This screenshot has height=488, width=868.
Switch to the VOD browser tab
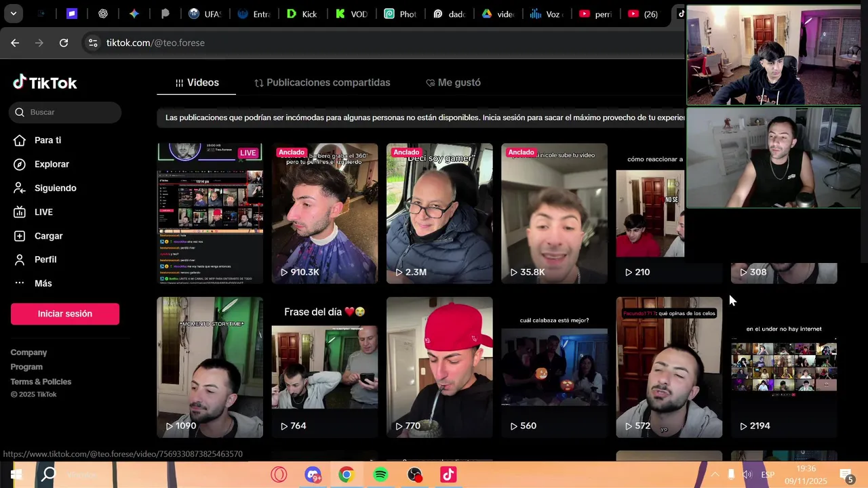(351, 14)
